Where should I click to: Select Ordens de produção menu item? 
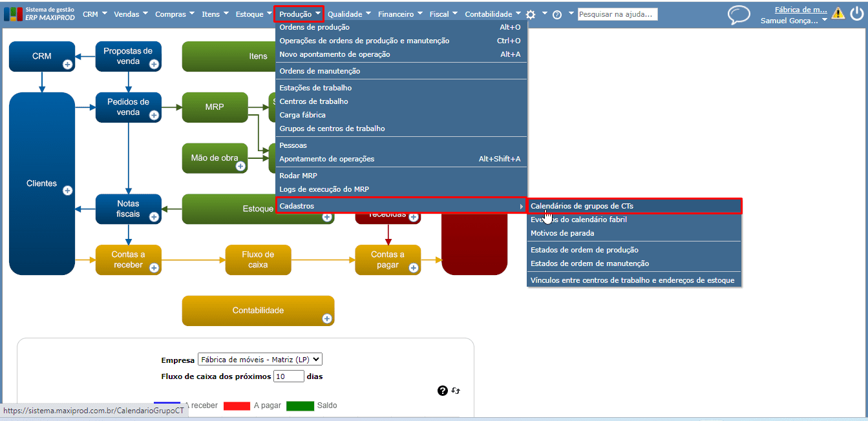[x=401, y=27]
